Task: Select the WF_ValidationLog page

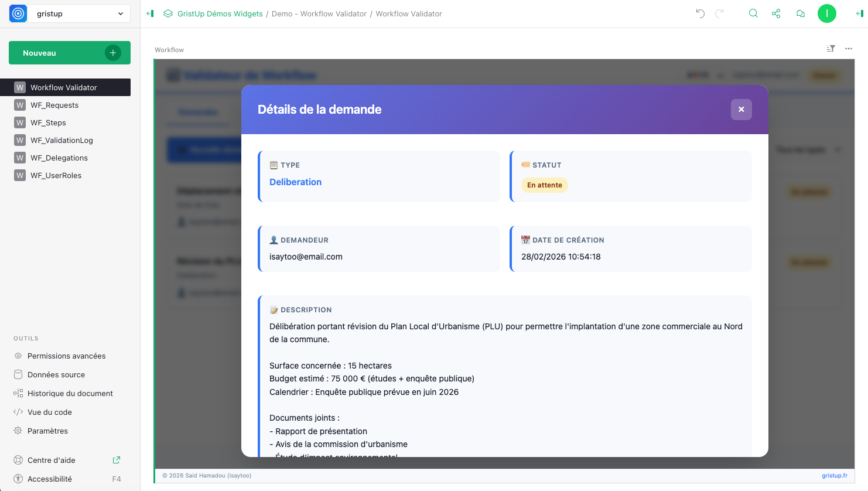Action: pos(61,140)
